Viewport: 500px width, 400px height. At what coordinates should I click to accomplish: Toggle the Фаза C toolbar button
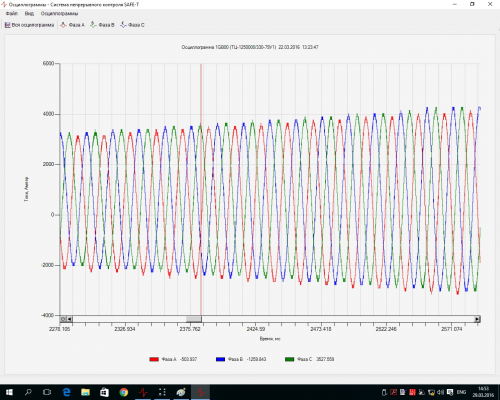[132, 25]
